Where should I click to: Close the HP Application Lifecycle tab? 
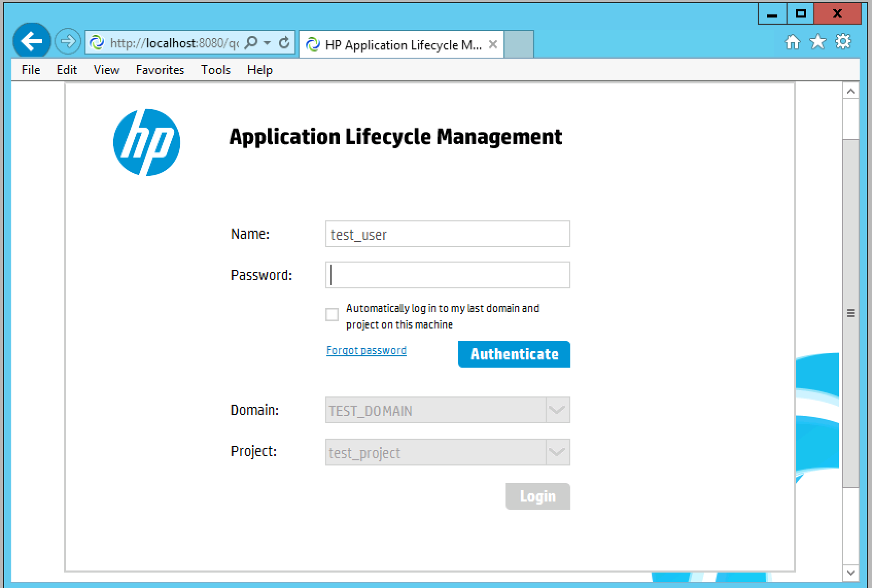coord(493,44)
